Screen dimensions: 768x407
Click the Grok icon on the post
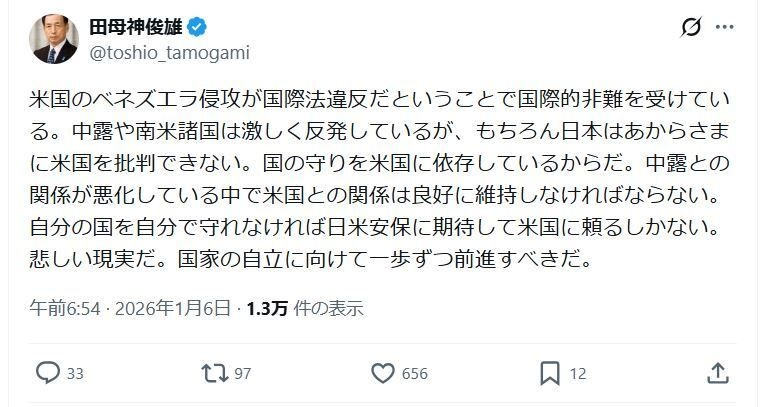tap(691, 27)
